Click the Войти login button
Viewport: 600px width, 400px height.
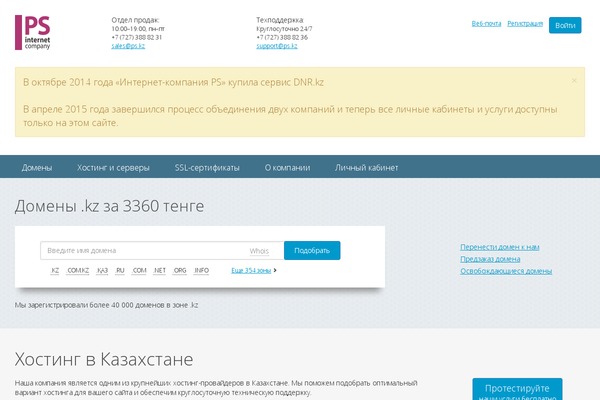(565, 25)
